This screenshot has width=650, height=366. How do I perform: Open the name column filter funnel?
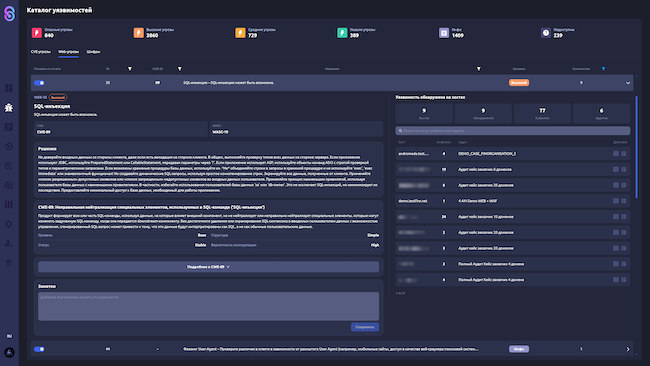point(479,69)
